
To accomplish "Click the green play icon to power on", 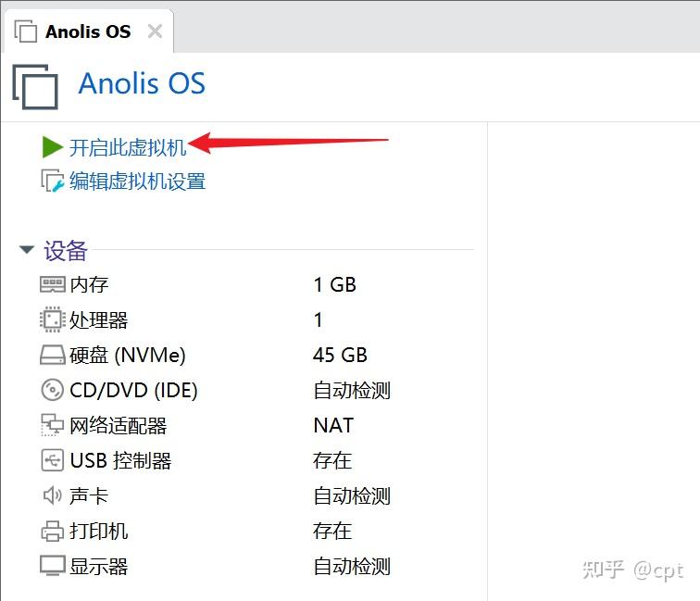I will (x=52, y=147).
